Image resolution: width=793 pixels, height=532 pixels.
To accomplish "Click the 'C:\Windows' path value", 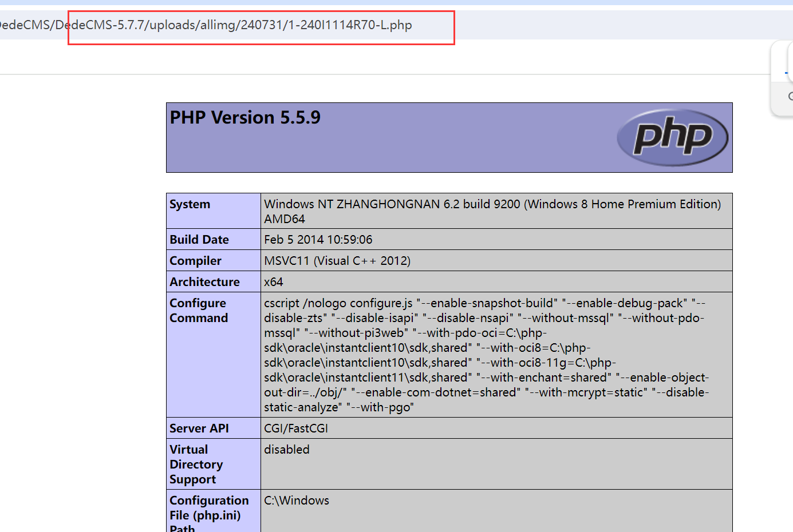I will [x=297, y=501].
